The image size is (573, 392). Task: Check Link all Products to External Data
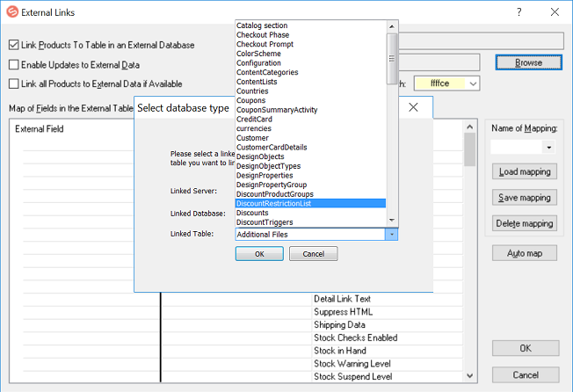pos(14,83)
